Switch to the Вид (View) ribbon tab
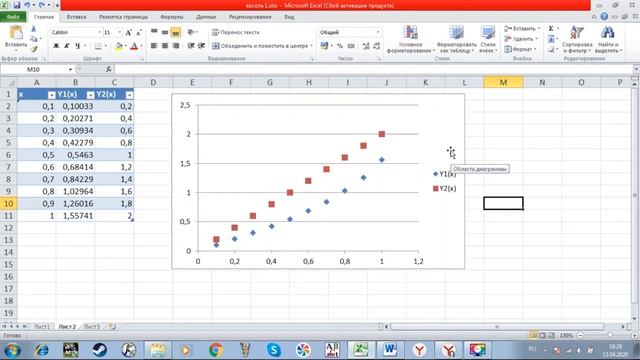Image resolution: width=640 pixels, height=360 pixels. coord(289,17)
